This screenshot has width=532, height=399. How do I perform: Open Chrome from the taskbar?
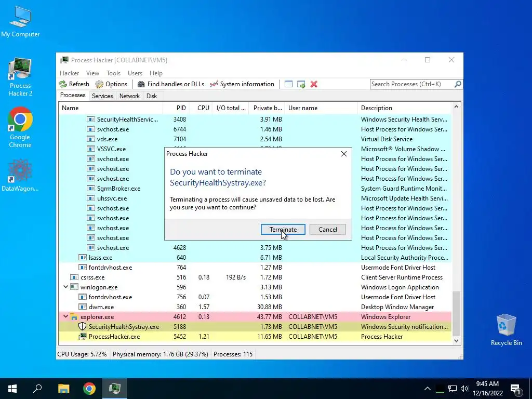click(x=89, y=389)
